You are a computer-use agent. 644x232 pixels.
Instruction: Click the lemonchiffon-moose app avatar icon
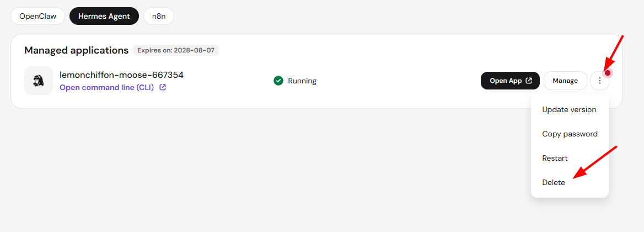click(39, 81)
